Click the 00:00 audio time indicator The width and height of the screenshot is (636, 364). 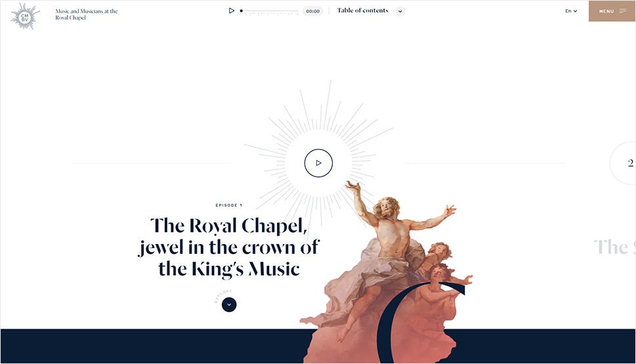pos(312,11)
